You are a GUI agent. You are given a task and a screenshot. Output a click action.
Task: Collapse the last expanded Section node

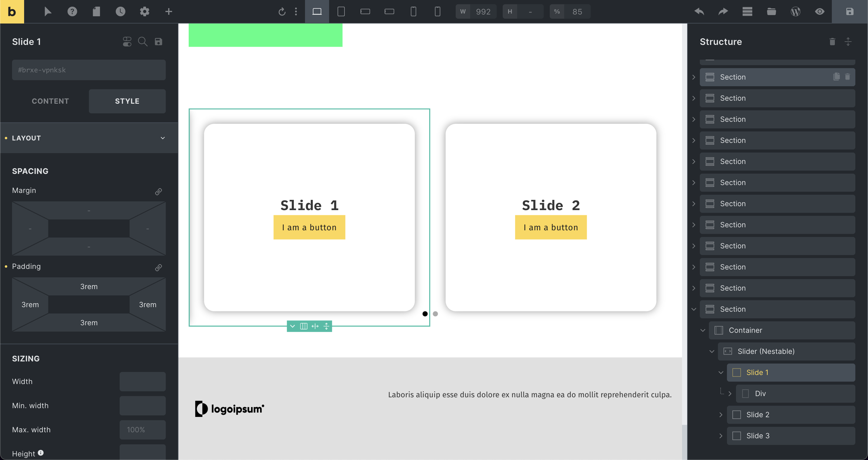pos(694,309)
